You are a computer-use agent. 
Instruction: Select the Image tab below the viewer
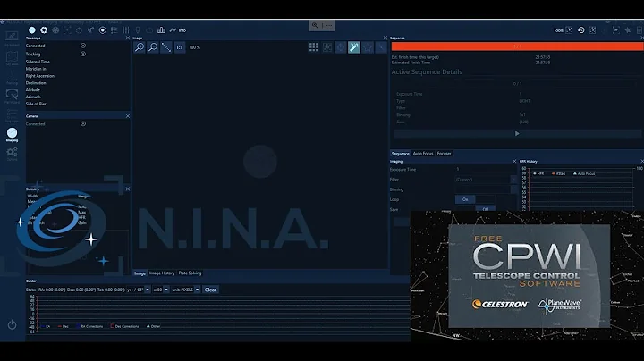coord(140,273)
